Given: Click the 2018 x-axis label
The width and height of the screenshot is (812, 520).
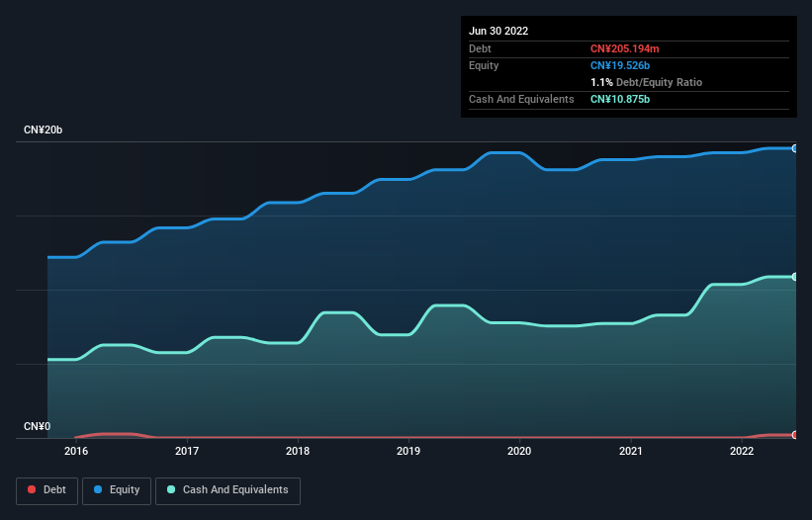Looking at the screenshot, I should coord(298,451).
